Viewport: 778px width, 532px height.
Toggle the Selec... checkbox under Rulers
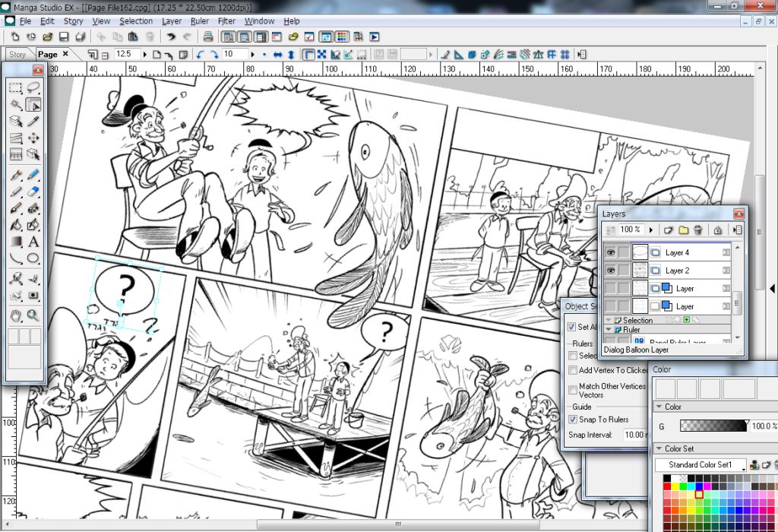pyautogui.click(x=573, y=356)
